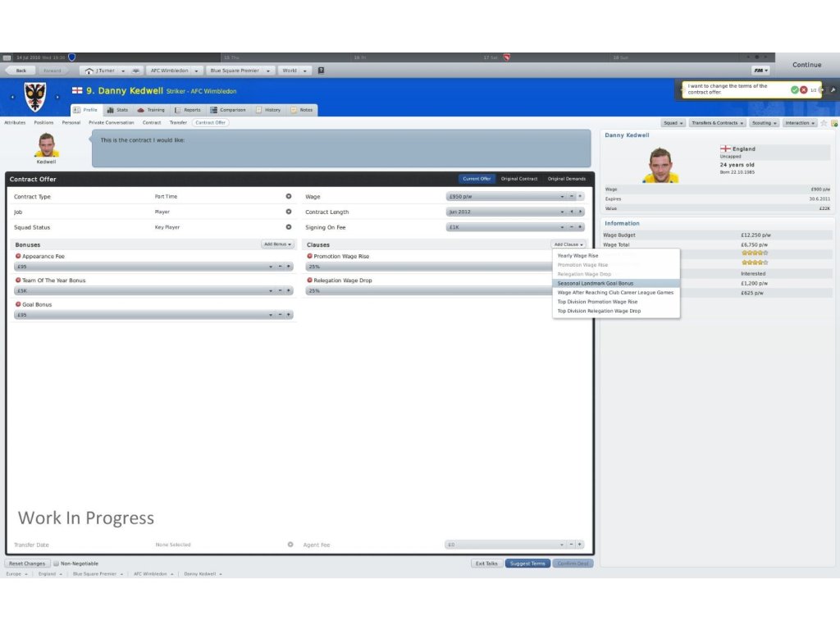This screenshot has height=630, width=840.
Task: Increase the Agent Fee with the plus stepper
Action: [580, 545]
